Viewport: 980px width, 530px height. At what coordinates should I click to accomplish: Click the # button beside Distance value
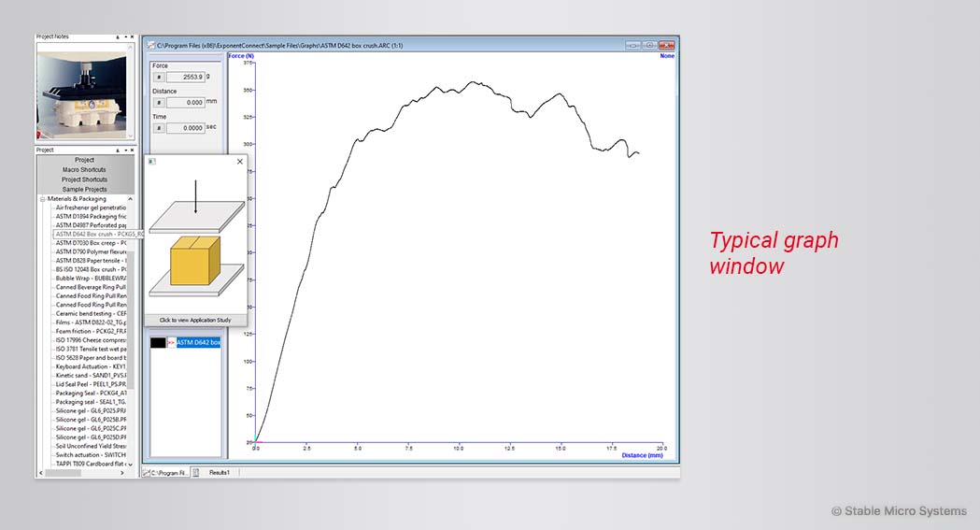click(x=159, y=103)
